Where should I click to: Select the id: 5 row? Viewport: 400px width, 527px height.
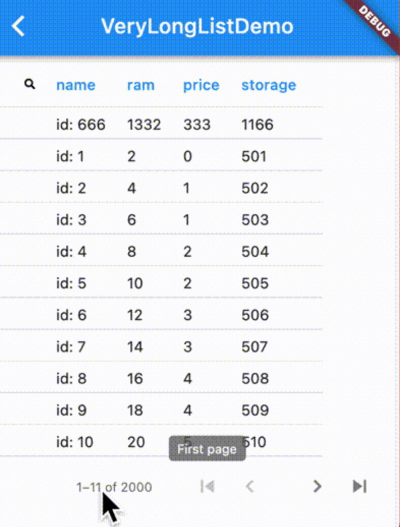(161, 282)
